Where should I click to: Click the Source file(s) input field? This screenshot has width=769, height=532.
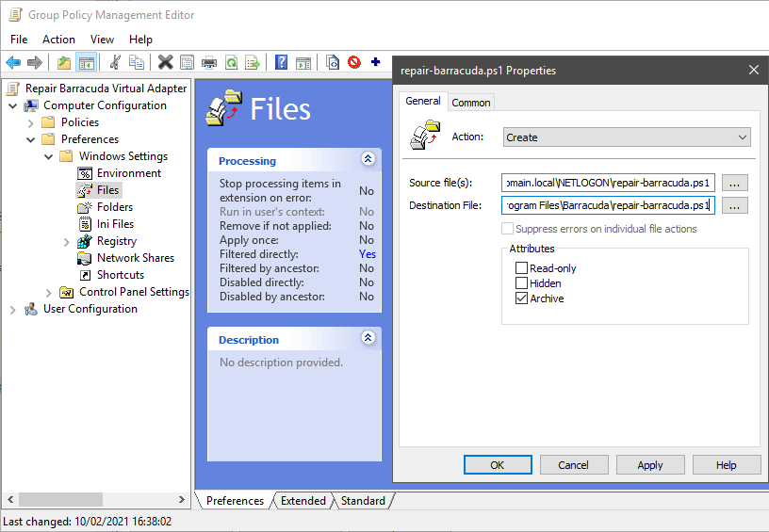[608, 183]
